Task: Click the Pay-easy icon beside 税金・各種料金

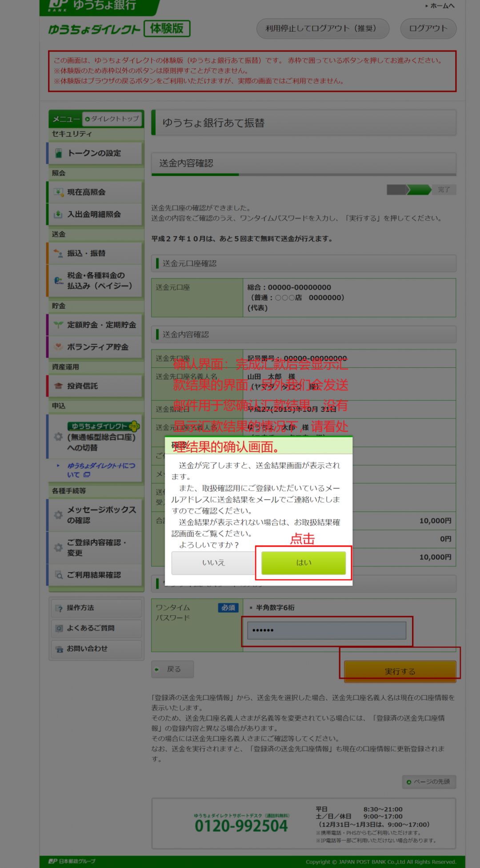Action: click(59, 281)
